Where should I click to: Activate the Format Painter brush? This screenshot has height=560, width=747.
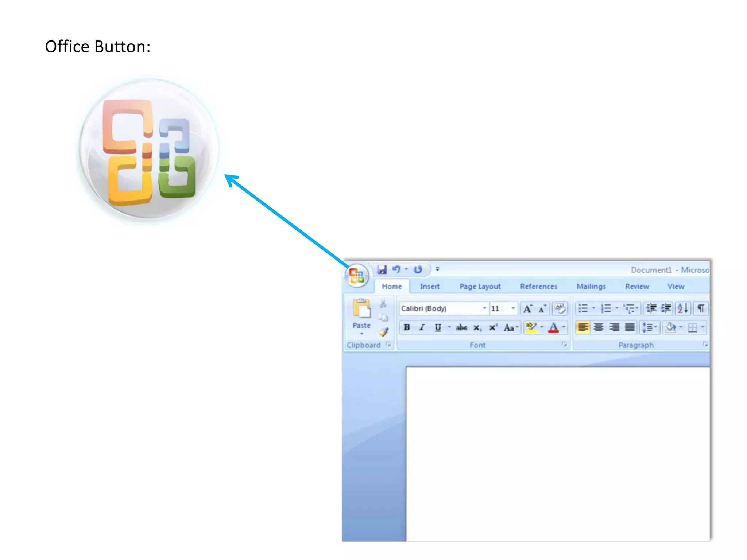pos(383,332)
